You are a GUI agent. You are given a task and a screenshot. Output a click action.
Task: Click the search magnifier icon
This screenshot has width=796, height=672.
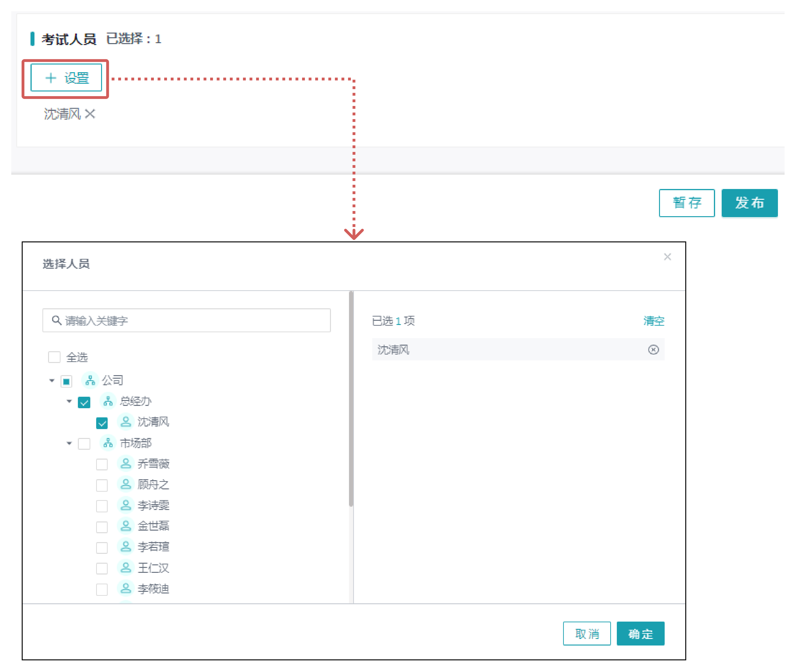[56, 320]
